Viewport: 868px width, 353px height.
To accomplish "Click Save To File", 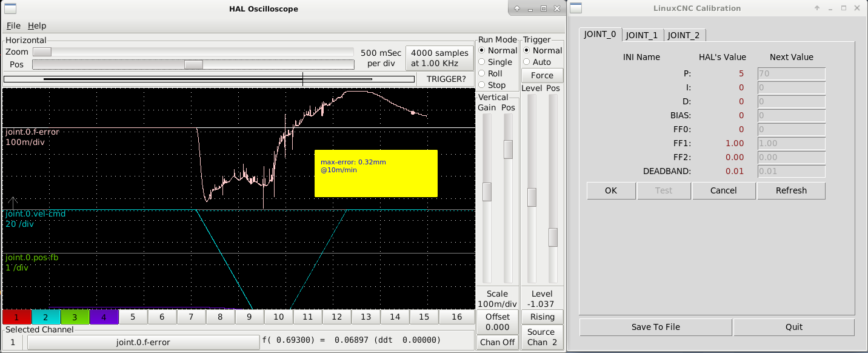I will pos(656,327).
